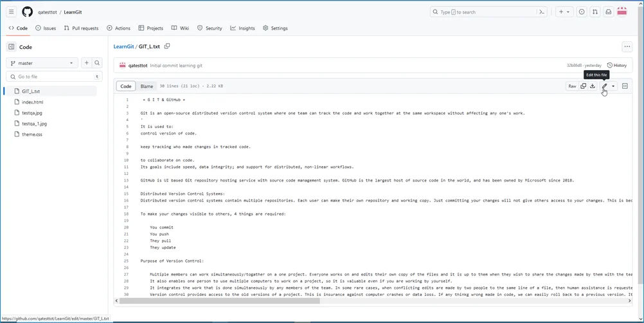This screenshot has height=323, width=644.
Task: Open the Raw file view
Action: point(572,86)
